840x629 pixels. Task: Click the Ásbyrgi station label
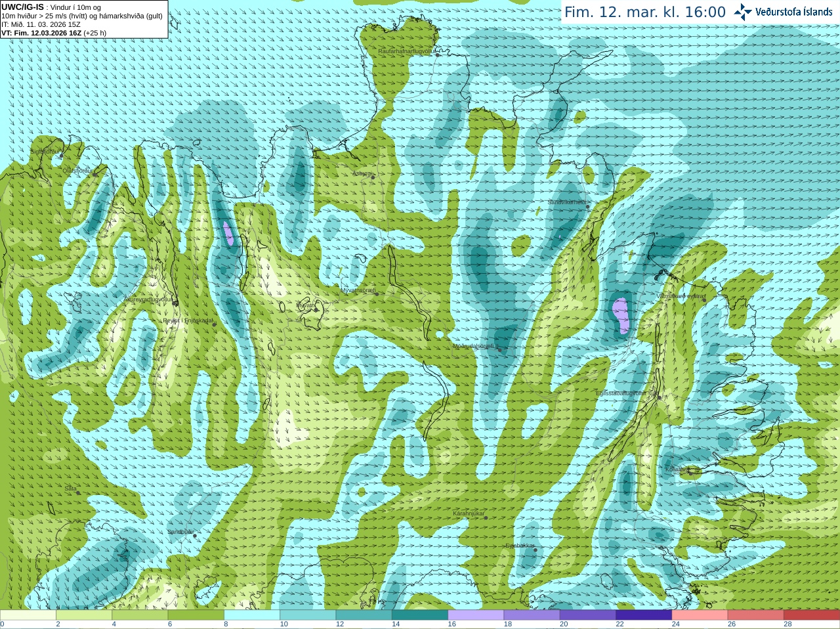(x=362, y=173)
